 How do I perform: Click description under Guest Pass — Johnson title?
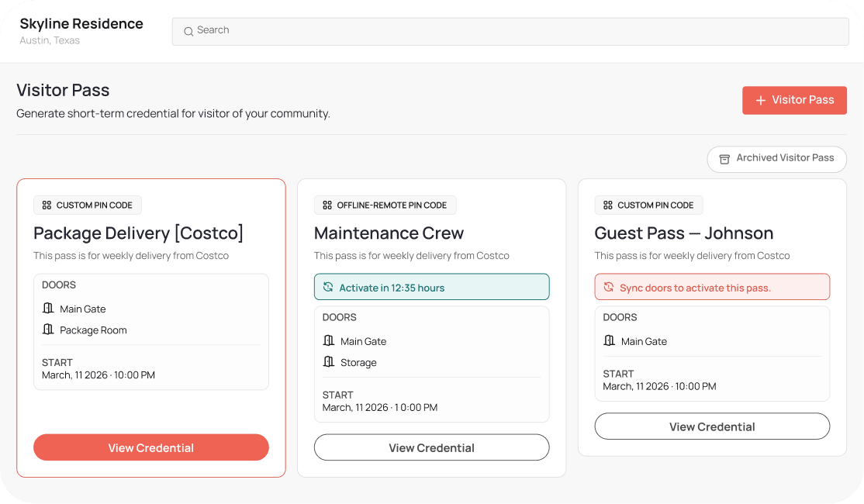692,256
